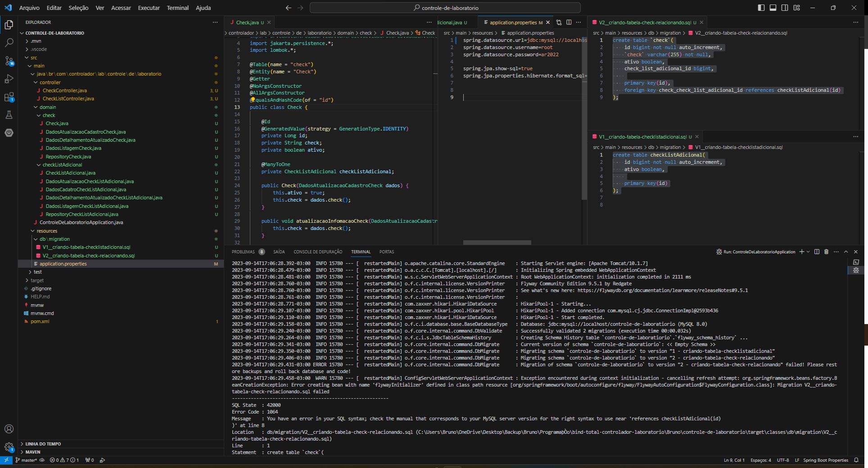This screenshot has width=868, height=468.
Task: Open the Manage gear menu
Action: pyautogui.click(x=9, y=447)
